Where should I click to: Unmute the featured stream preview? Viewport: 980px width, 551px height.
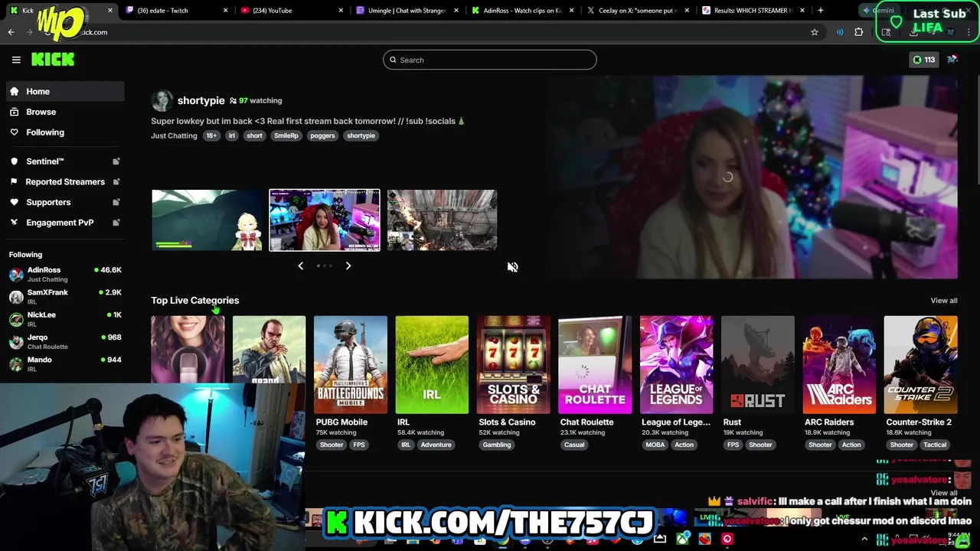click(513, 267)
